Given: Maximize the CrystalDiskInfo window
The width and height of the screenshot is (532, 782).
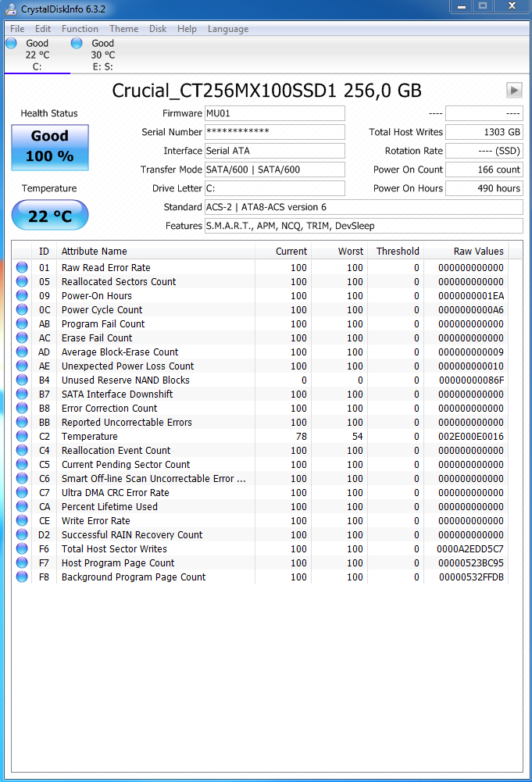Looking at the screenshot, I should pyautogui.click(x=483, y=6).
